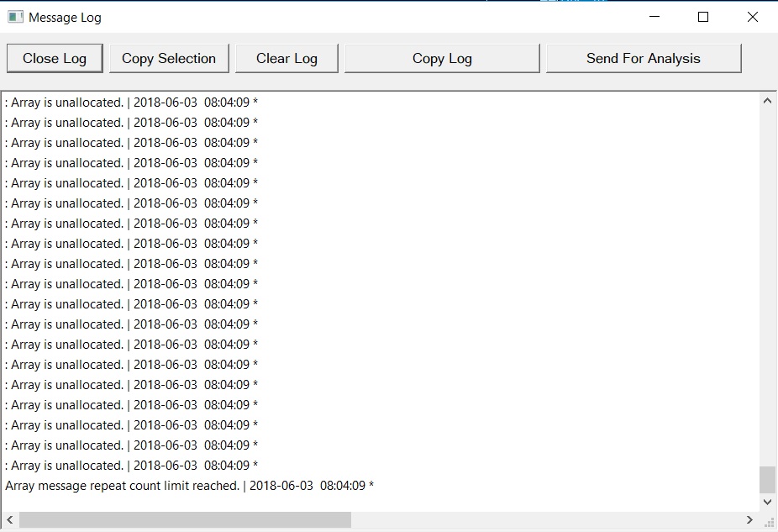Click the horizontal scrollbar thumb
This screenshot has height=532, width=778.
[x=185, y=521]
